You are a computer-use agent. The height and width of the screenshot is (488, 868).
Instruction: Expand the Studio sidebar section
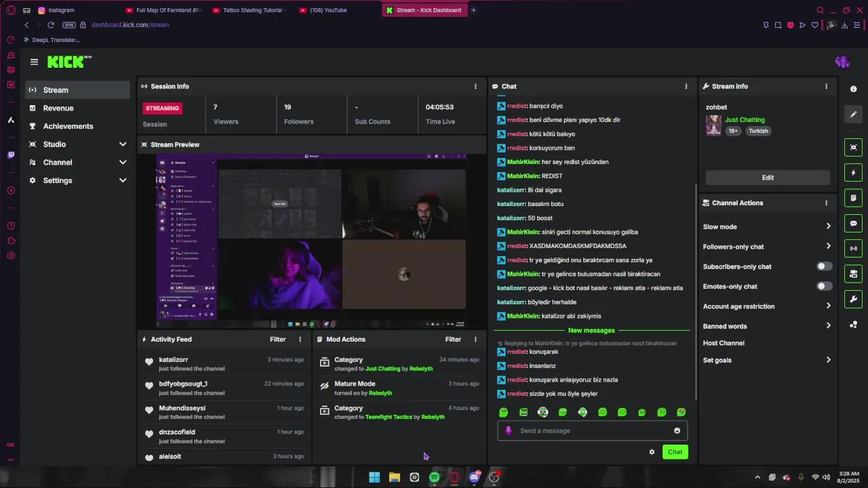point(123,144)
